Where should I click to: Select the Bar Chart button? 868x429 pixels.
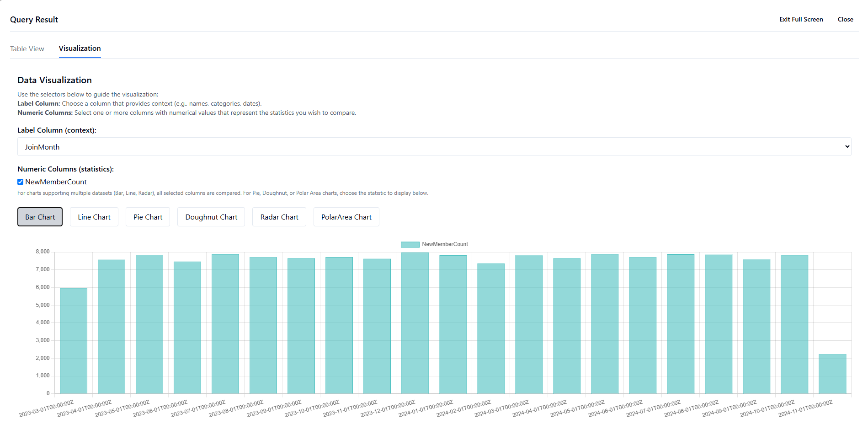(40, 217)
